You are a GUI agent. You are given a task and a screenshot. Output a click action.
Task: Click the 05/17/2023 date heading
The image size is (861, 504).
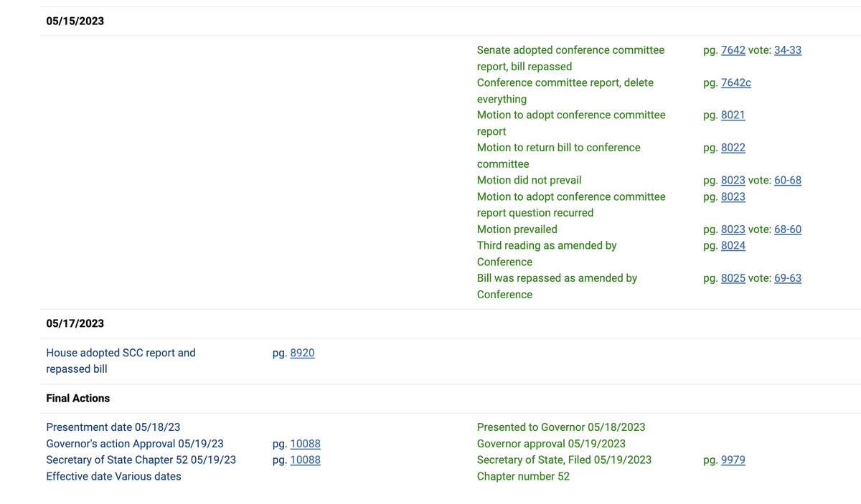point(75,324)
